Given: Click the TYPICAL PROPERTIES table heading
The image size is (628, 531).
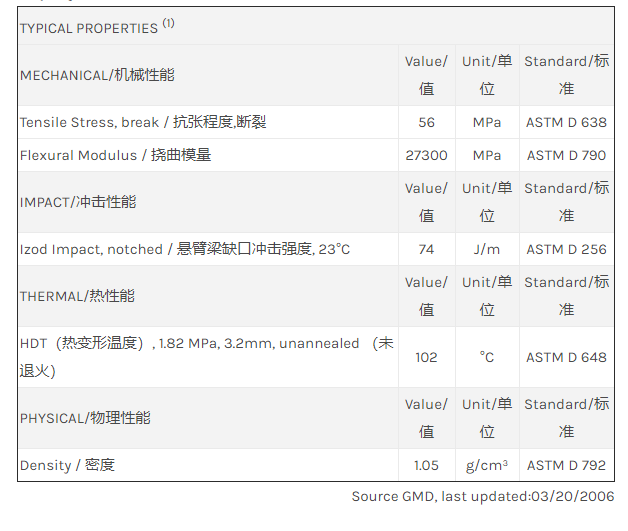Looking at the screenshot, I should coord(89,28).
